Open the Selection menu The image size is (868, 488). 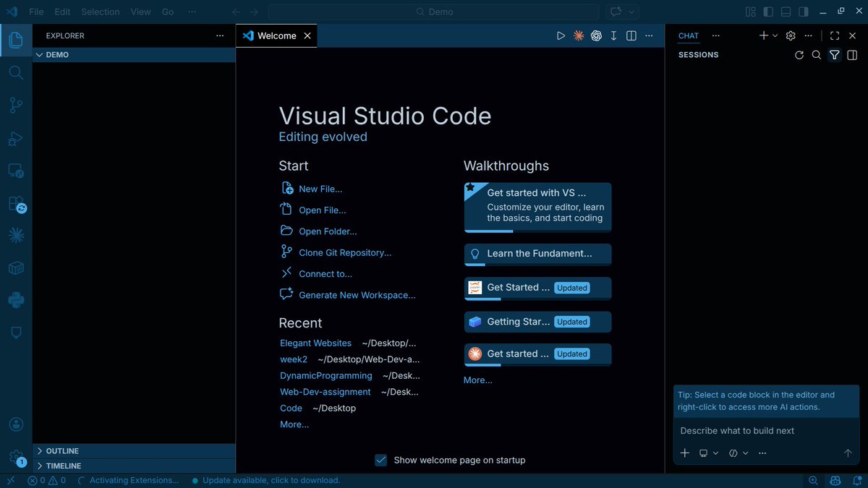click(101, 12)
